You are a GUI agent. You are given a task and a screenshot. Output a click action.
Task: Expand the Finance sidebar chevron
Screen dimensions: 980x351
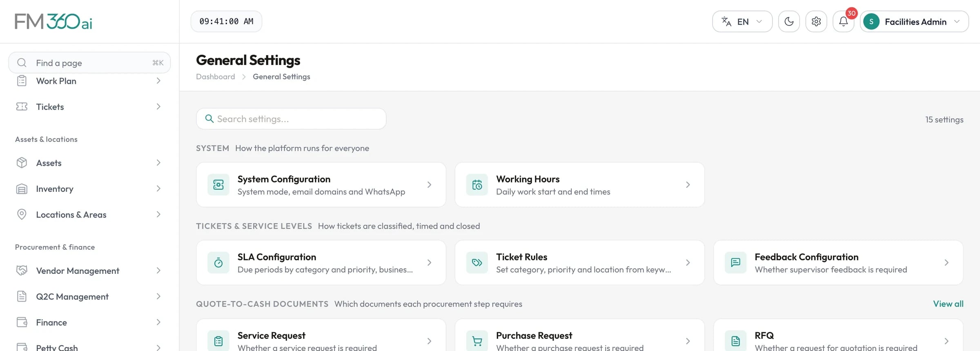click(x=158, y=322)
